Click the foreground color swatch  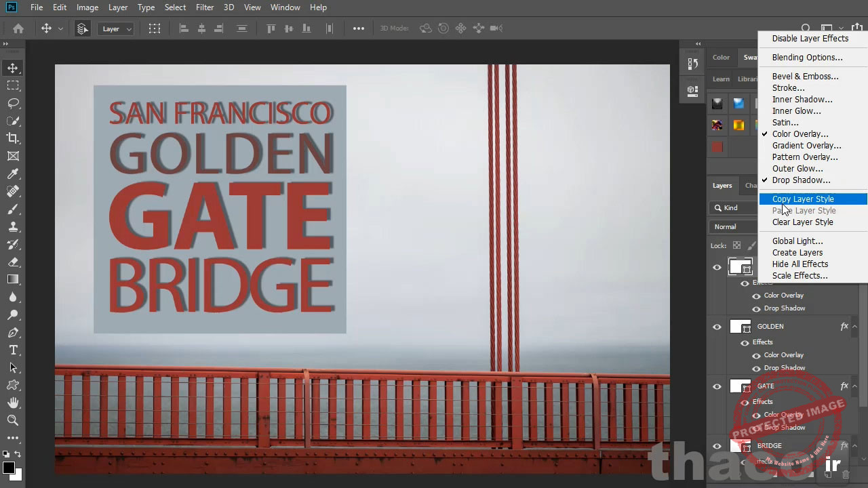pos(9,468)
